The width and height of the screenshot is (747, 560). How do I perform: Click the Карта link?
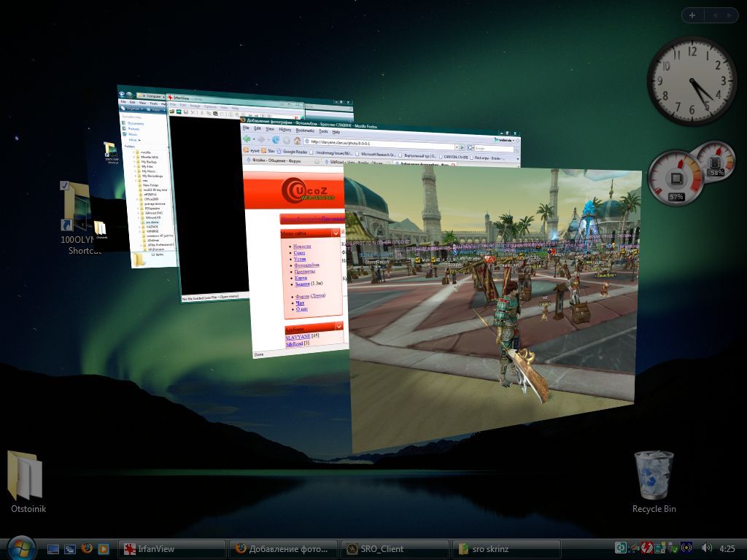coord(301,278)
